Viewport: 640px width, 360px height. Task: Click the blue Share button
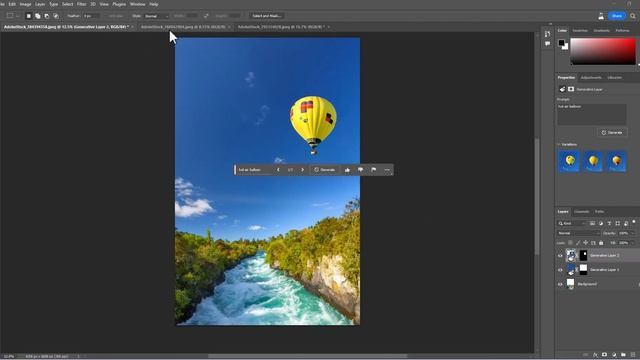[x=617, y=16]
